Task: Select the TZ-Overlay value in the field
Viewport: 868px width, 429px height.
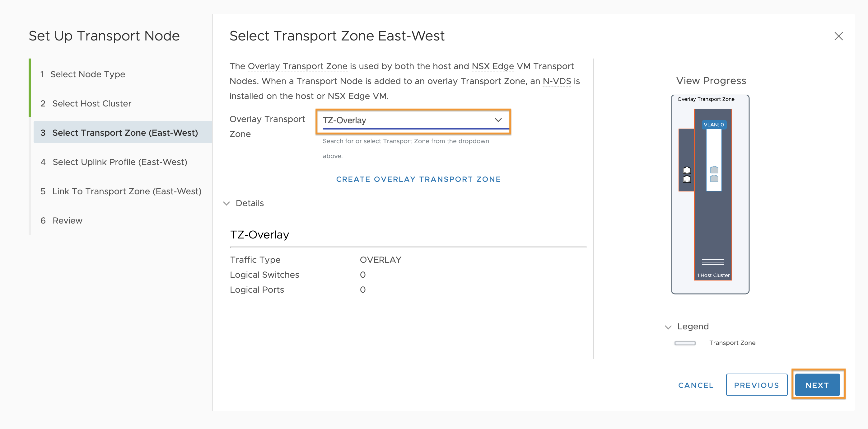Action: tap(344, 120)
